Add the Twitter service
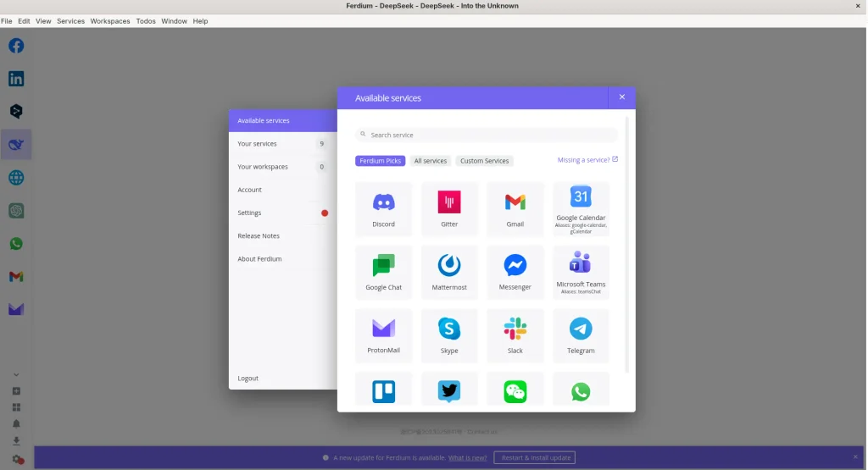The height and width of the screenshot is (470, 868). point(449,391)
